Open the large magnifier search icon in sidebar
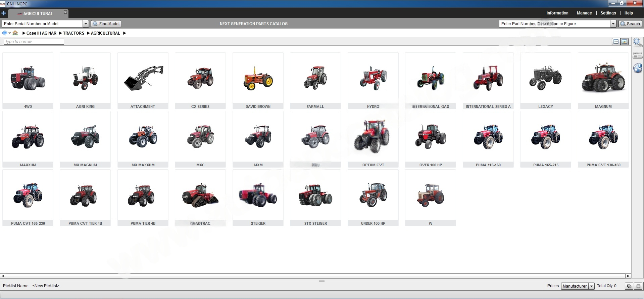The height and width of the screenshot is (299, 644). 637,43
